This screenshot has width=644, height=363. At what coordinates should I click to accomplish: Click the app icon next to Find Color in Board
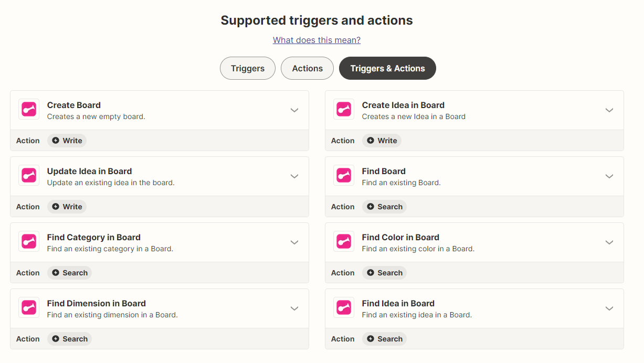point(344,242)
